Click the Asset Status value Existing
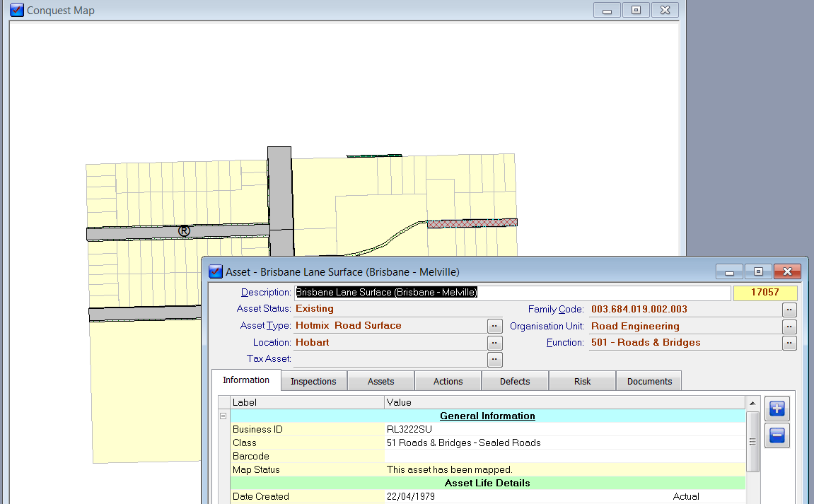The image size is (814, 504). (315, 308)
